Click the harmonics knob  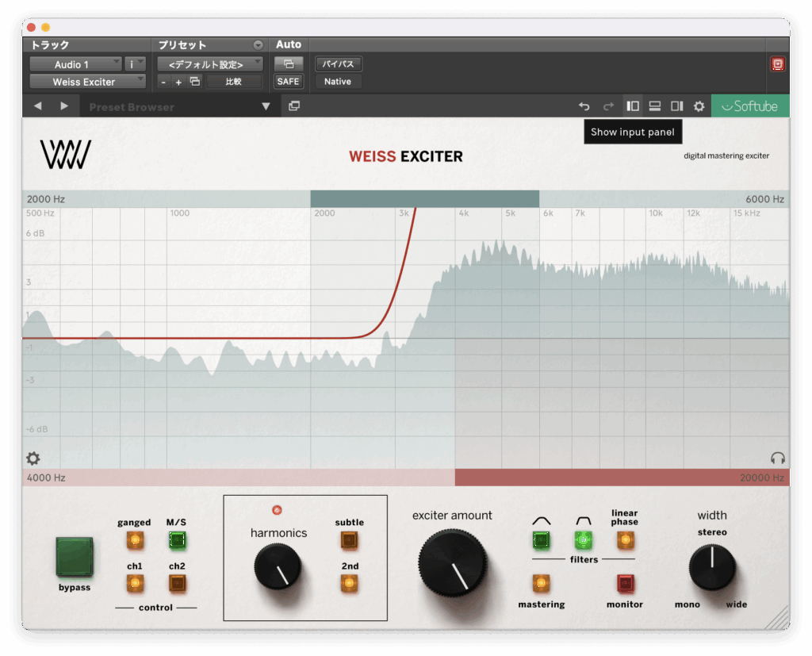click(x=278, y=567)
